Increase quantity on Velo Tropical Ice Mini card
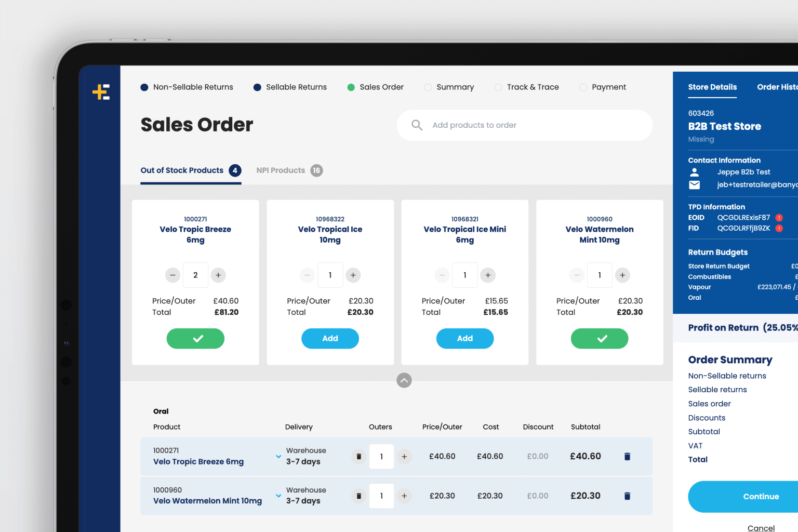798x532 pixels. (487, 275)
